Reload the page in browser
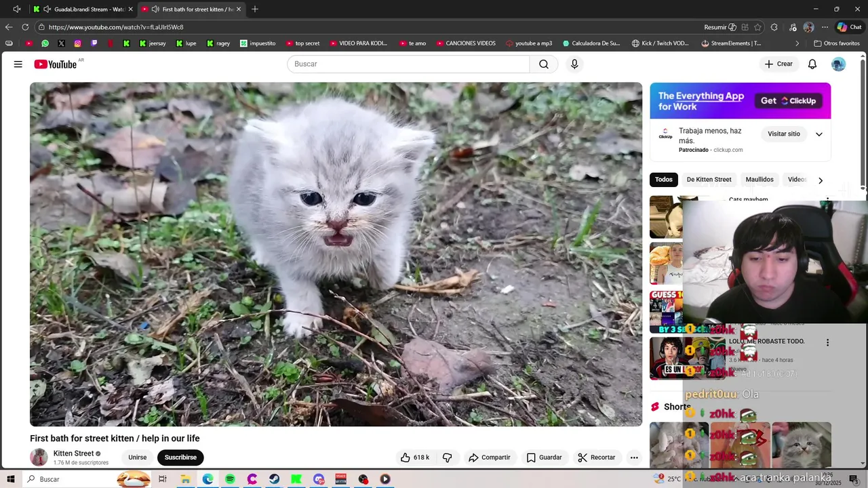 [25, 27]
